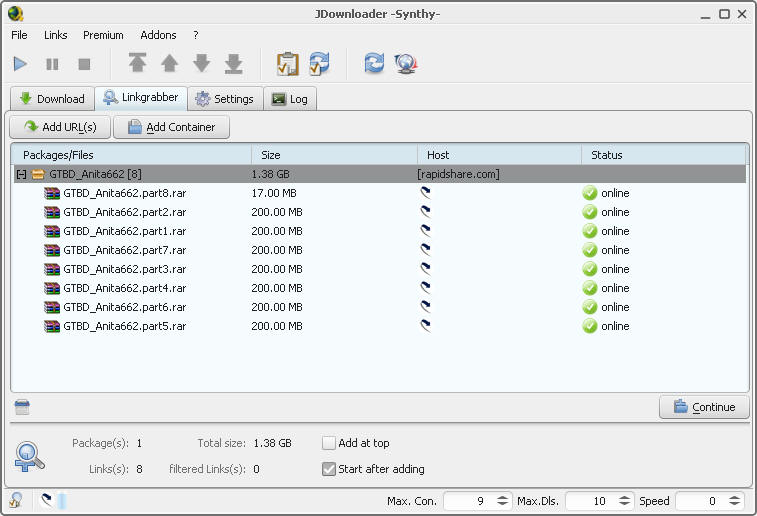Click the clipboard refresh checkmark icon

tap(320, 63)
